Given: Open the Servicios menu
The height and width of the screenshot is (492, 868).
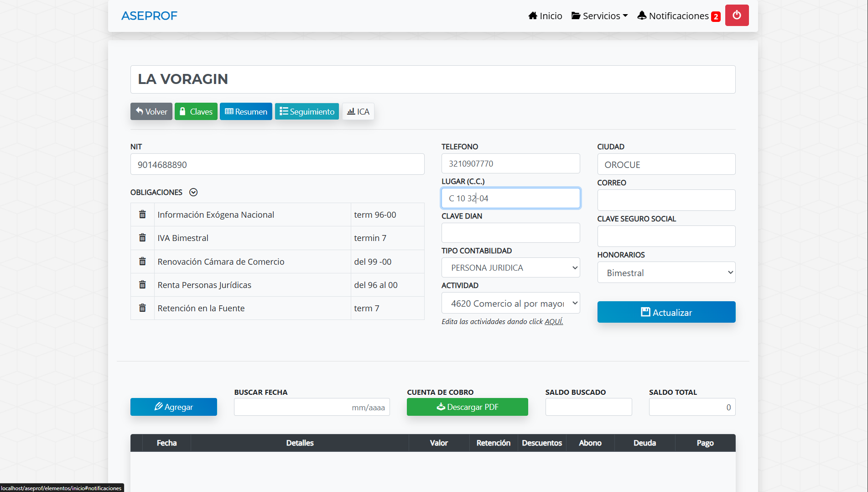Looking at the screenshot, I should tap(599, 16).
